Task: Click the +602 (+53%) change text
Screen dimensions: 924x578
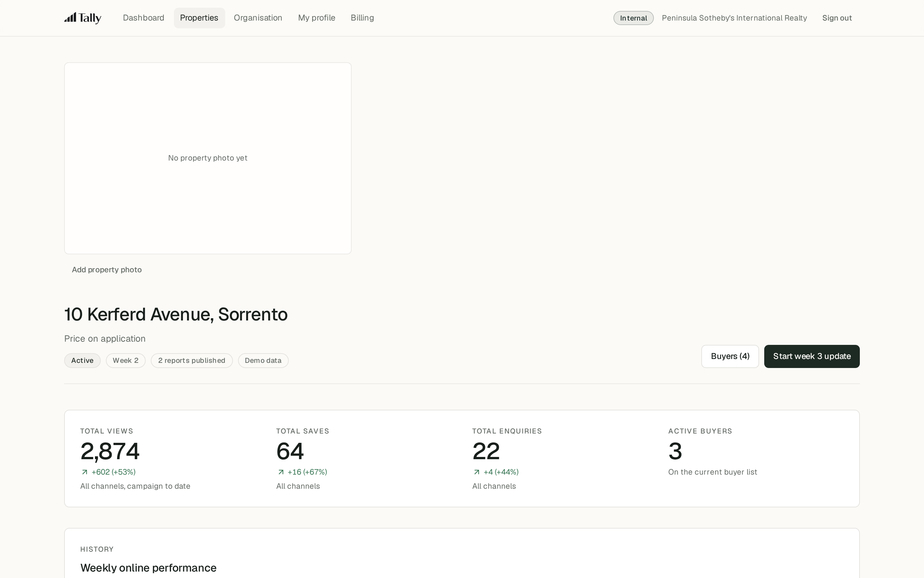Action: pos(114,472)
